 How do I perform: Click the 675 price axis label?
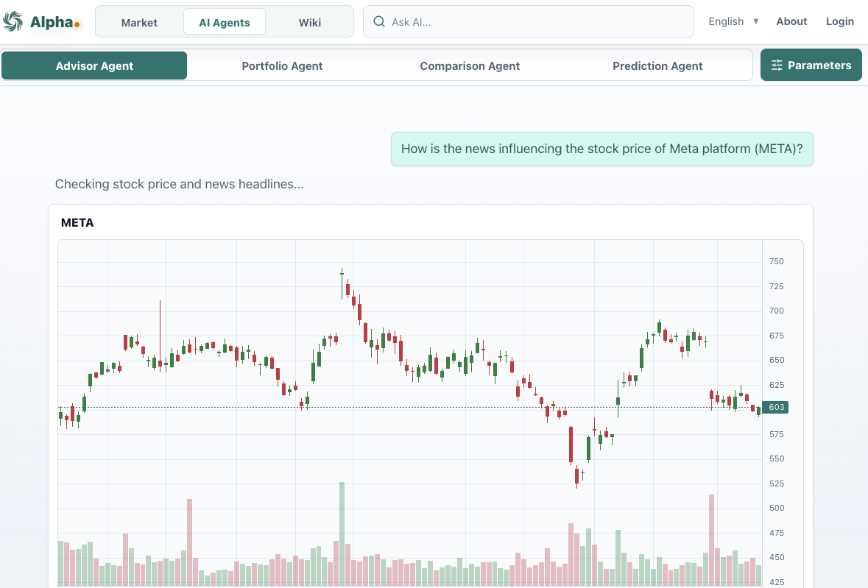coord(776,336)
